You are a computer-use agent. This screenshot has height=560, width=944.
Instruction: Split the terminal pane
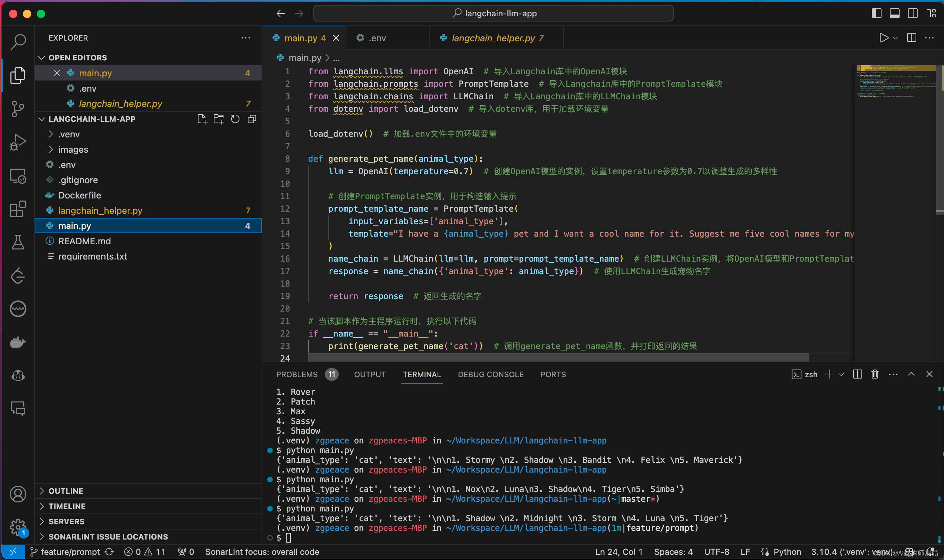click(857, 374)
